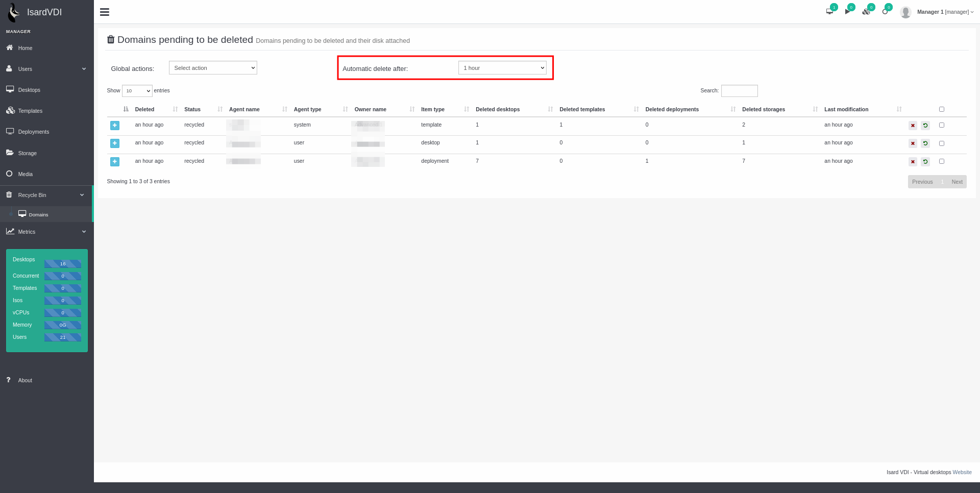Expand details of the deployment row

pos(115,162)
